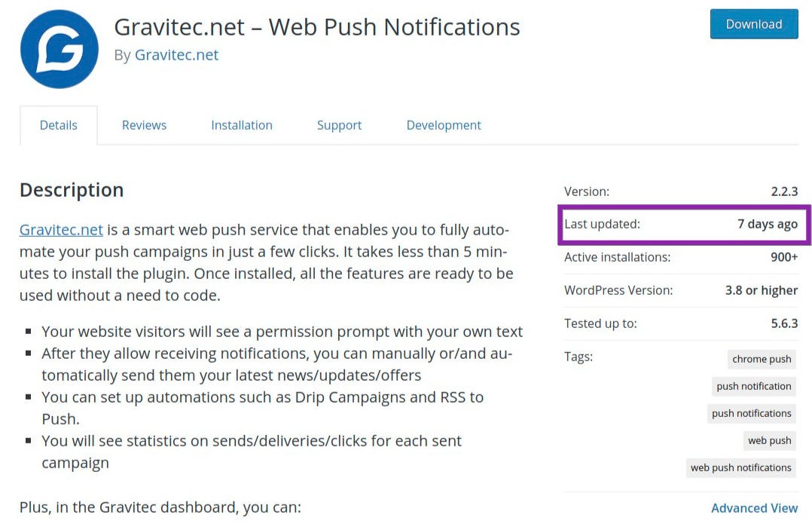
Task: View the Development tab
Action: pyautogui.click(x=443, y=125)
